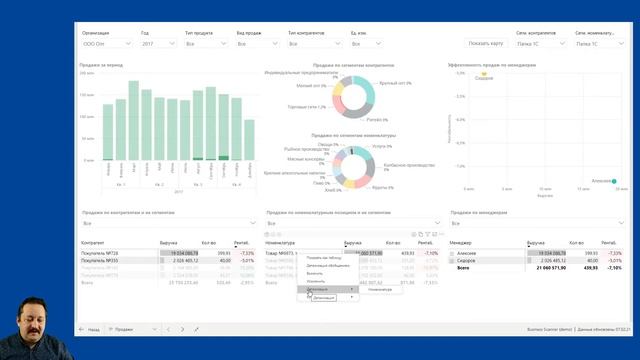Select the Покупатель №728 row
Image resolution: width=640 pixels, height=360 pixels.
pos(168,253)
